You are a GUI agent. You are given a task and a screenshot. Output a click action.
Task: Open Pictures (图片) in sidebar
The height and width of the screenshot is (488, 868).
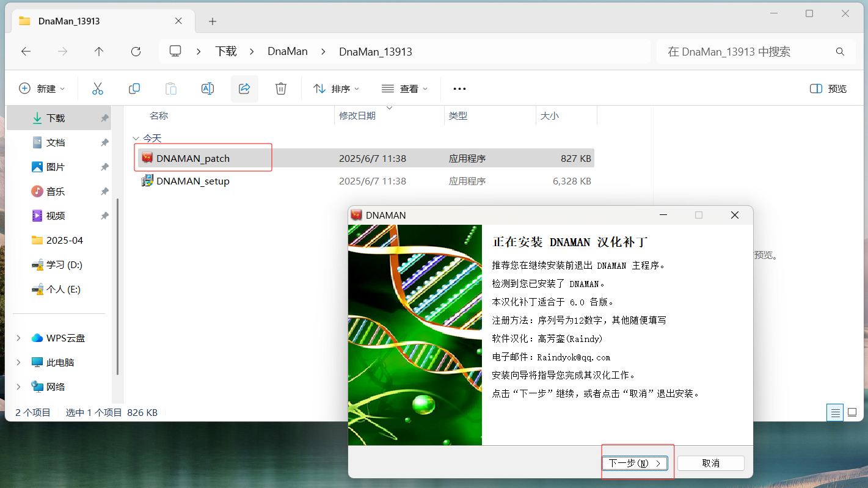click(59, 167)
